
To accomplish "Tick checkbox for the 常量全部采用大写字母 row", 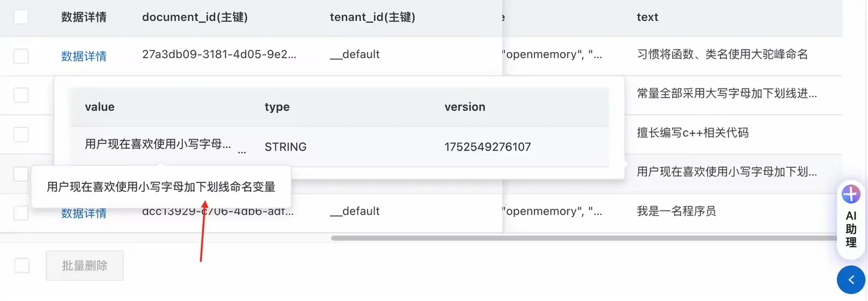I will 21,95.
